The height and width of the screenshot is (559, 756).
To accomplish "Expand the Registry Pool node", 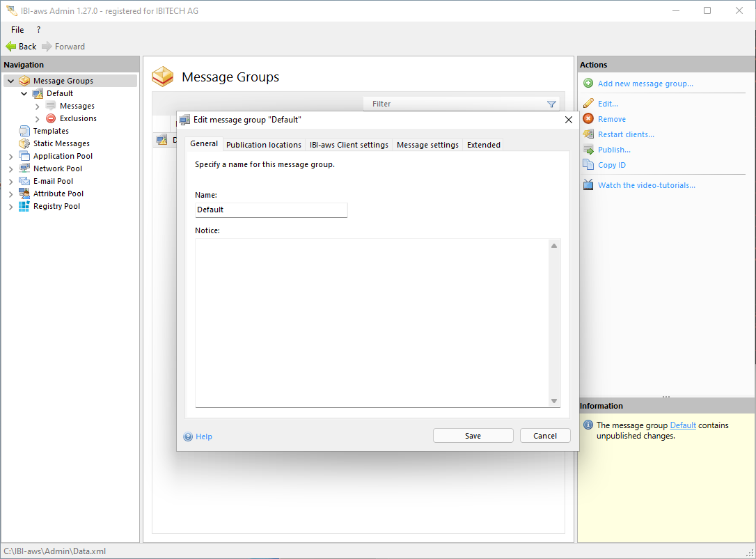I will [x=10, y=207].
